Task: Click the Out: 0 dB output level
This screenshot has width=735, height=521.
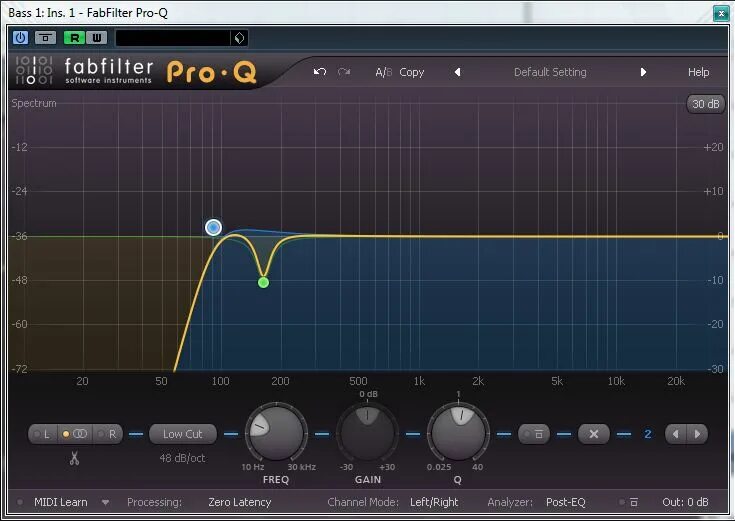Action: (x=685, y=502)
